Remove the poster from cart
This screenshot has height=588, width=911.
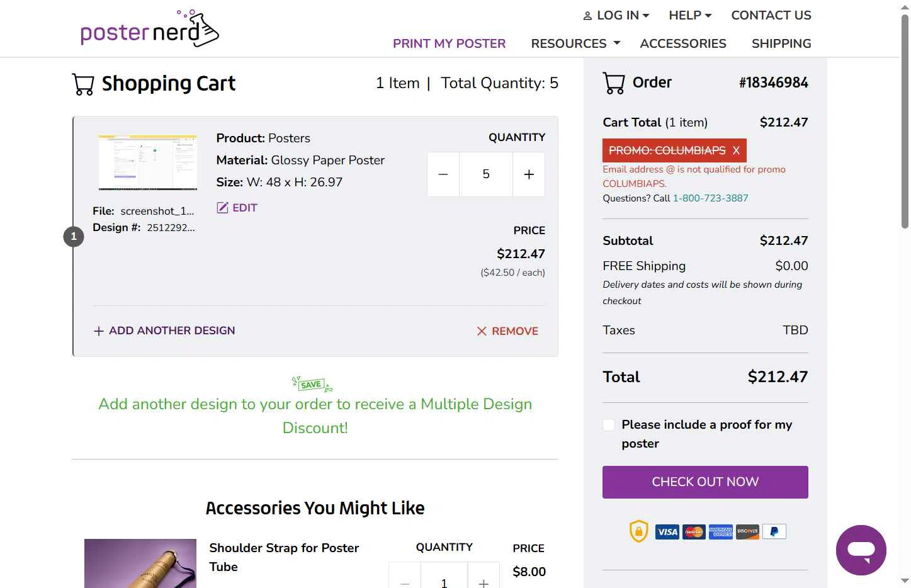[507, 331]
